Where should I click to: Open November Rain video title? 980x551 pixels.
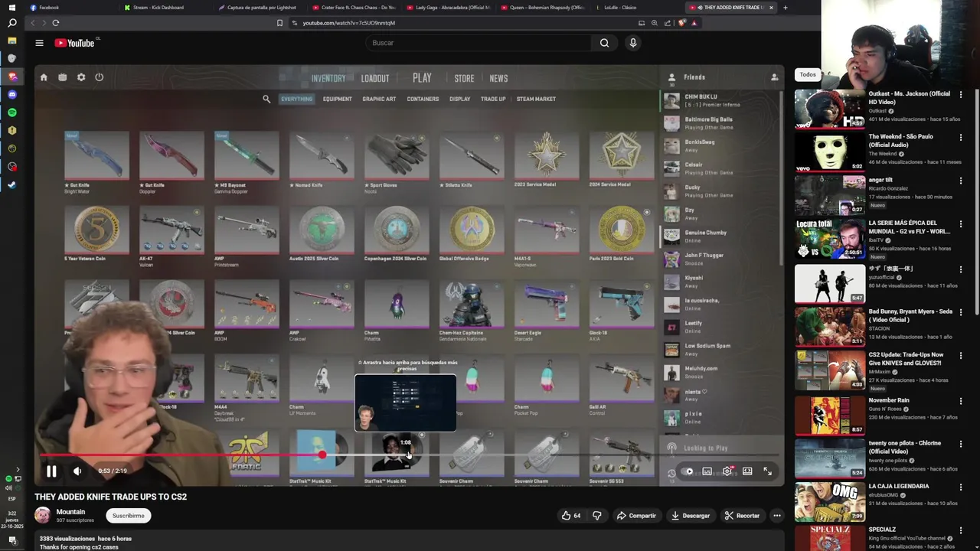[889, 400]
